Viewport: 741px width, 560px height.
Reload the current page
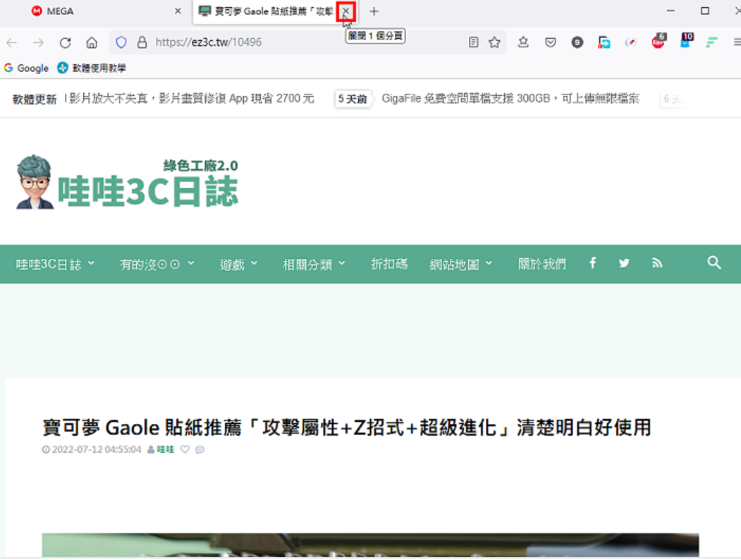coord(65,42)
